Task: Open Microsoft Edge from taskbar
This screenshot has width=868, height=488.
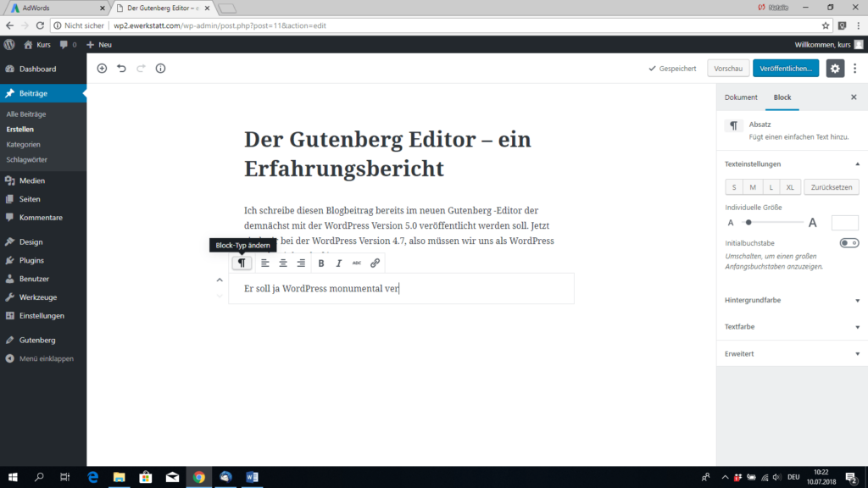Action: 92,477
